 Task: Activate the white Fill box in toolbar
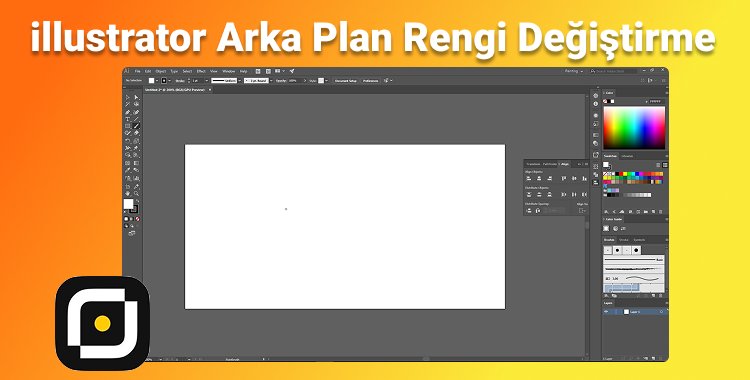[x=128, y=204]
